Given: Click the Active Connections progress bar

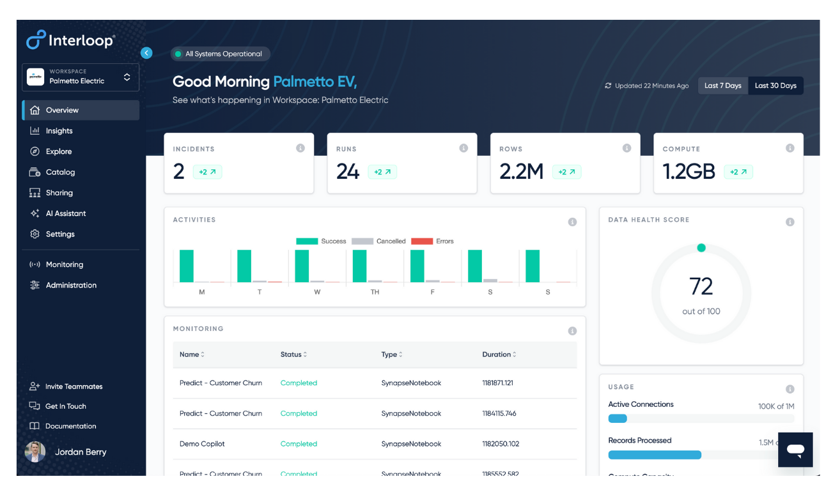Looking at the screenshot, I should click(701, 419).
